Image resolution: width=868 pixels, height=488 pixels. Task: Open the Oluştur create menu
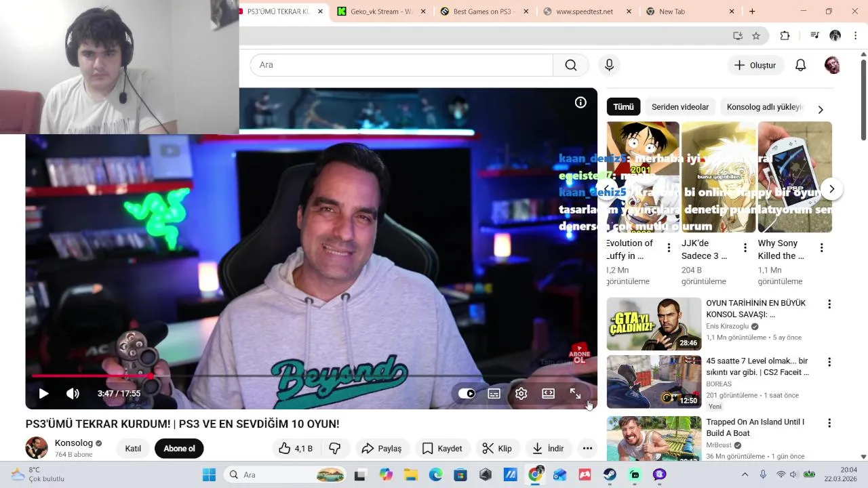pyautogui.click(x=755, y=65)
